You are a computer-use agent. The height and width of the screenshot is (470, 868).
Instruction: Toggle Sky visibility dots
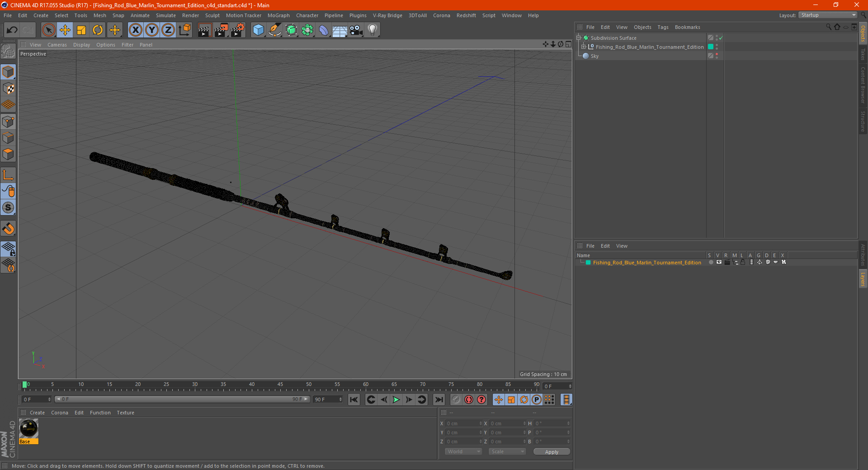tap(717, 56)
